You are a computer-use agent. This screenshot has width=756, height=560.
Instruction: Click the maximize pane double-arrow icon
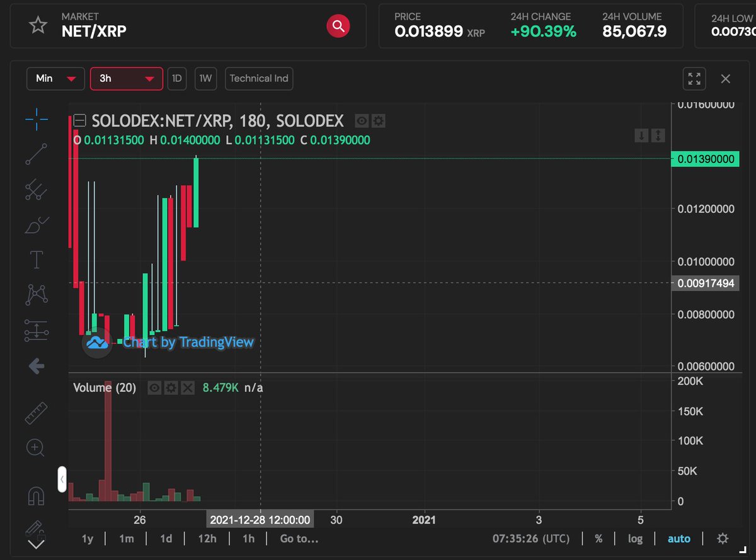pos(657,135)
